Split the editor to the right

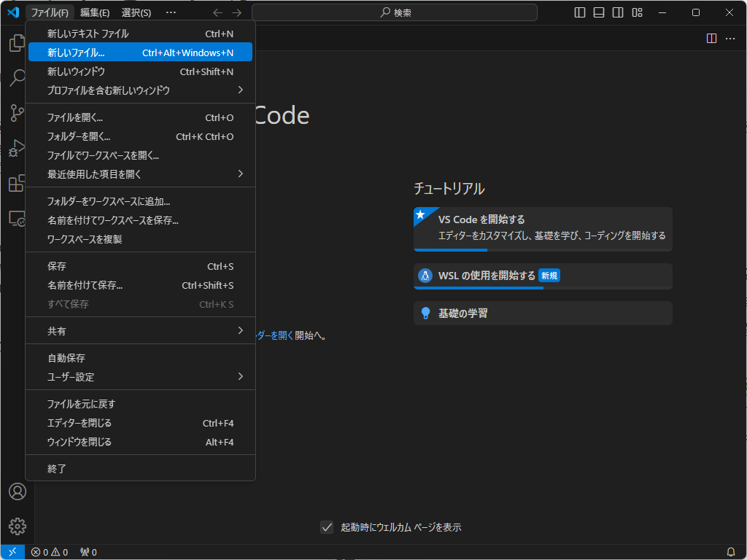tap(711, 38)
